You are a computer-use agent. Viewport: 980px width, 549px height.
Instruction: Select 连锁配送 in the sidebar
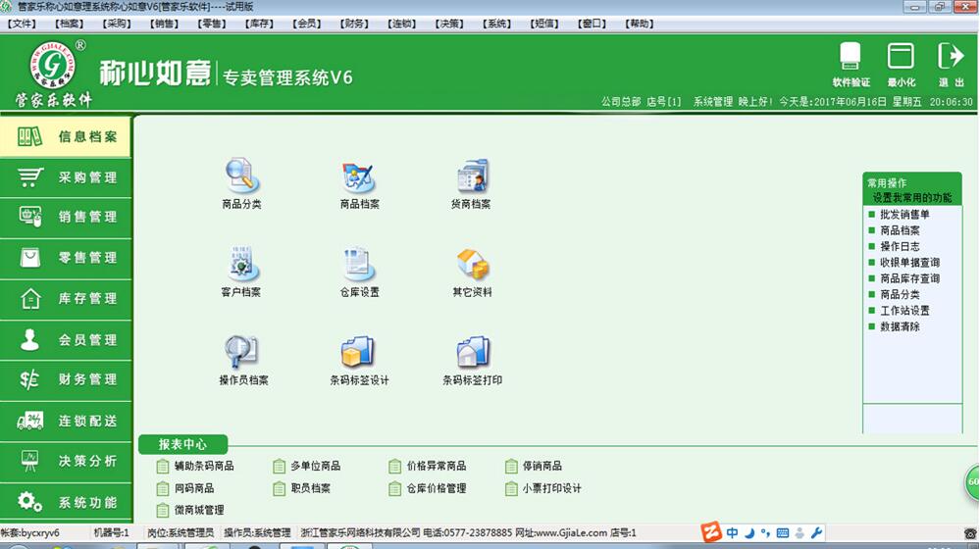coord(66,421)
